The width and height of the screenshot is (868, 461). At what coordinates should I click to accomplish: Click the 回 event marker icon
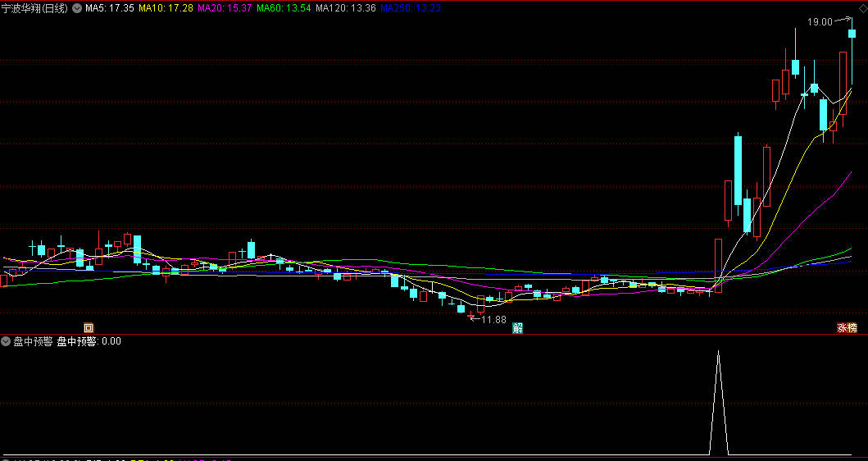click(x=89, y=327)
